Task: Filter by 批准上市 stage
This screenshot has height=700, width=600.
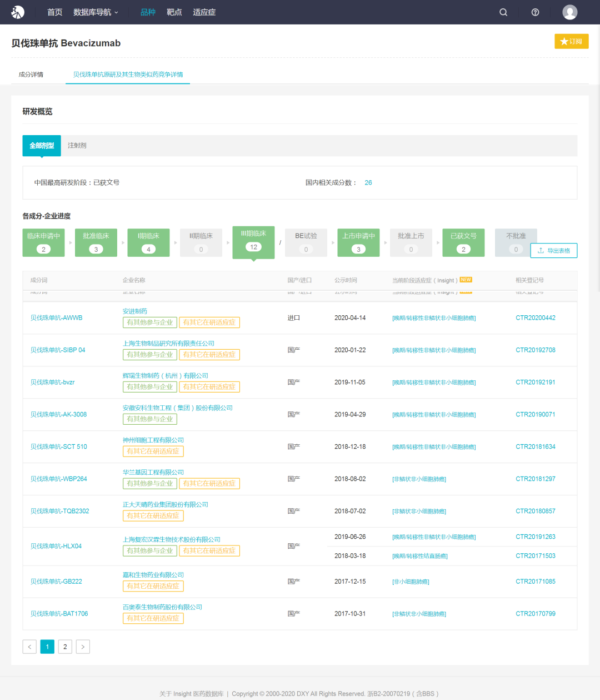Action: (411, 242)
